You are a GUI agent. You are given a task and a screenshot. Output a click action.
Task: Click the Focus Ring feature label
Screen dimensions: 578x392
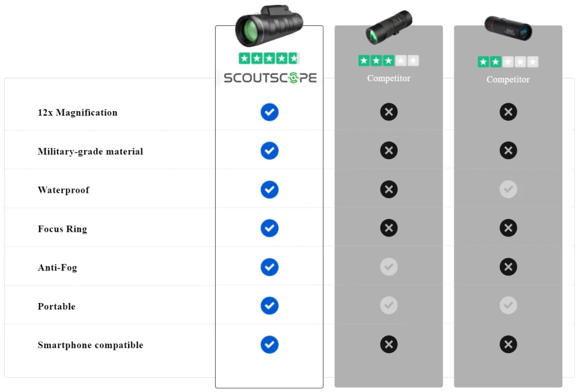click(x=62, y=229)
